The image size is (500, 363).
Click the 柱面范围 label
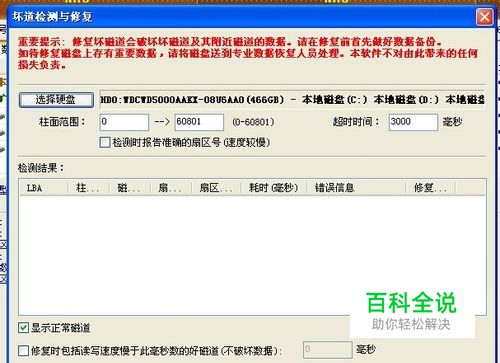point(62,122)
